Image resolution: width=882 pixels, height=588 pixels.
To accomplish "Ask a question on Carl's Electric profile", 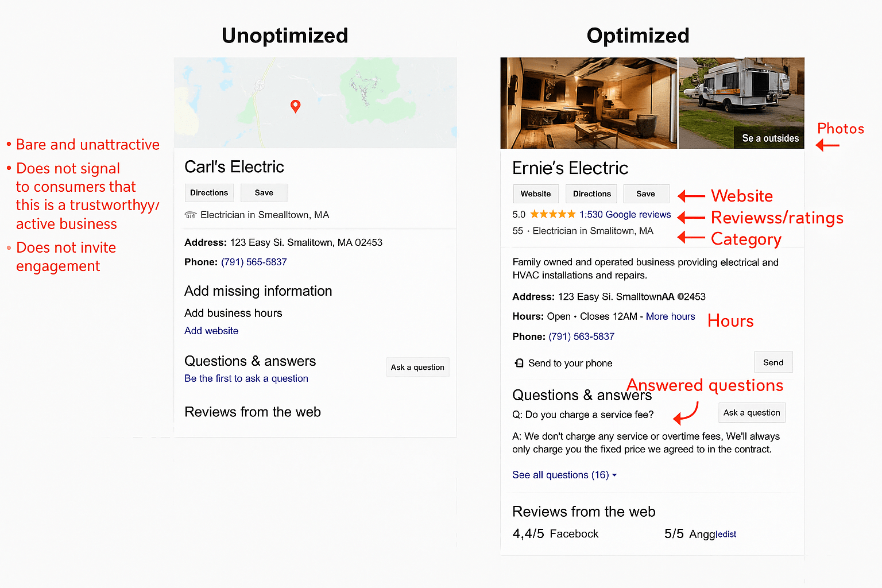I will click(417, 367).
